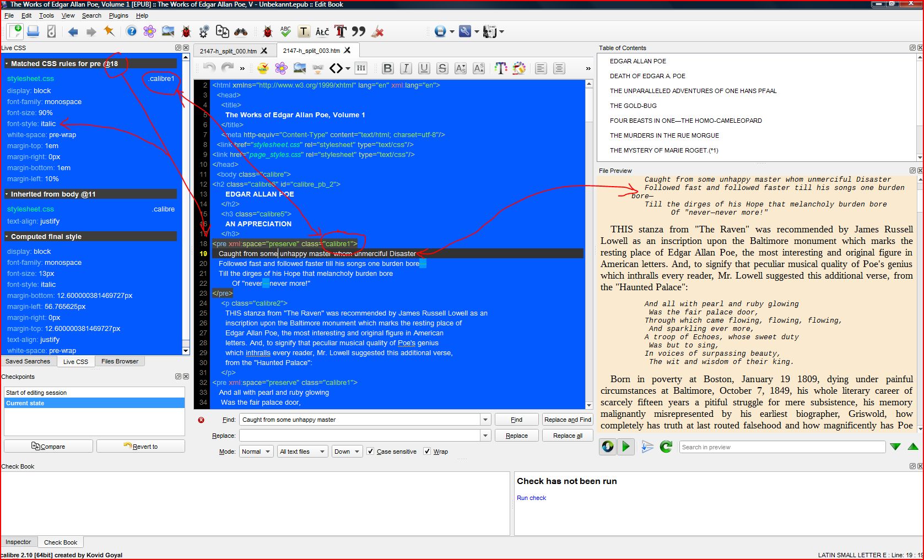This screenshot has height=560, width=924.
Task: Find previous in preview with green up arrow
Action: tap(913, 447)
